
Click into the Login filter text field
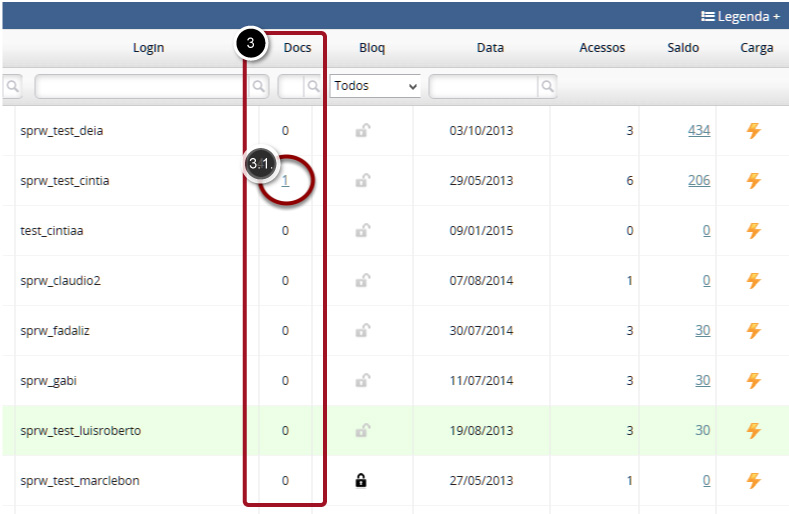point(142,87)
